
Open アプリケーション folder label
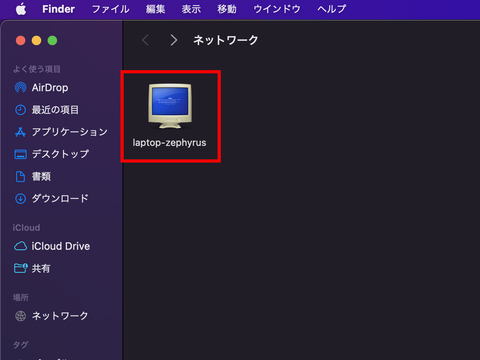pos(70,132)
